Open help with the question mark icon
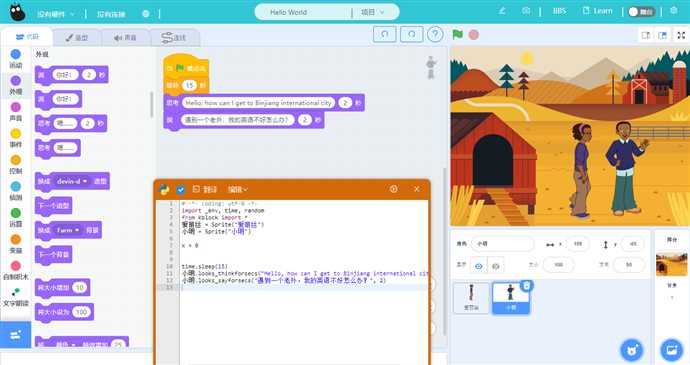Screen dimensions: 690x365 tap(435, 34)
